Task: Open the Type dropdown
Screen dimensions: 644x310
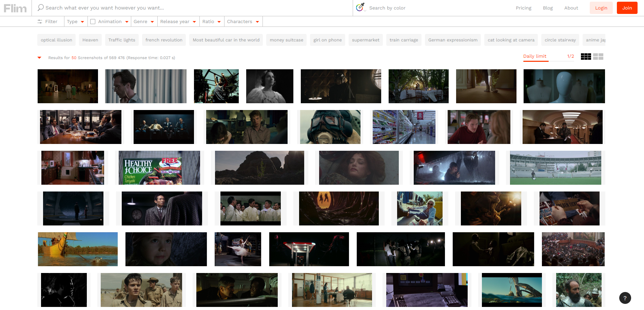Action: point(75,21)
